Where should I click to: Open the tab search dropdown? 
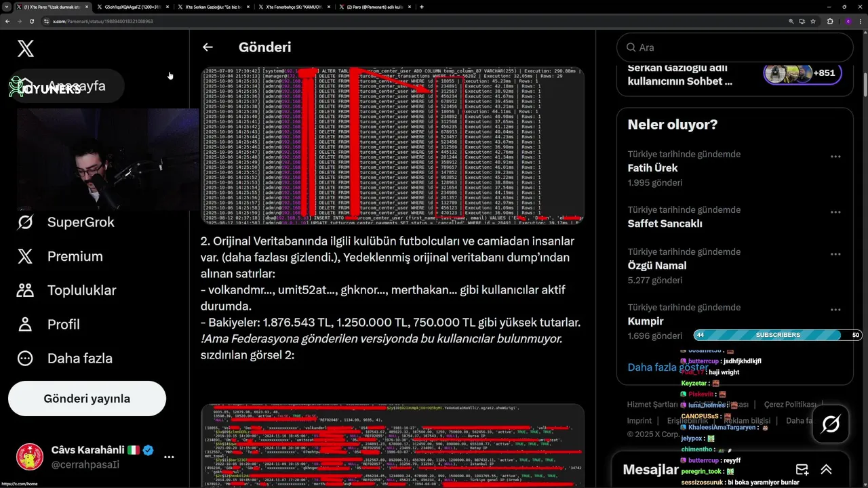(6, 7)
